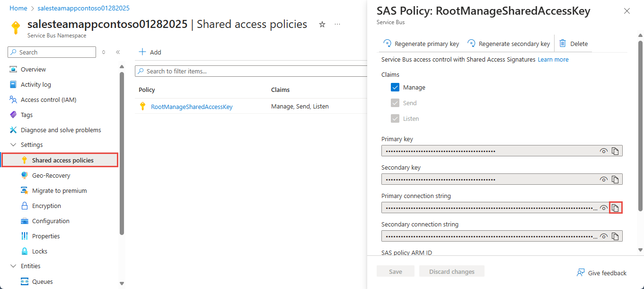644x289 pixels.
Task: Select Shared access policies menu item
Action: click(60, 160)
